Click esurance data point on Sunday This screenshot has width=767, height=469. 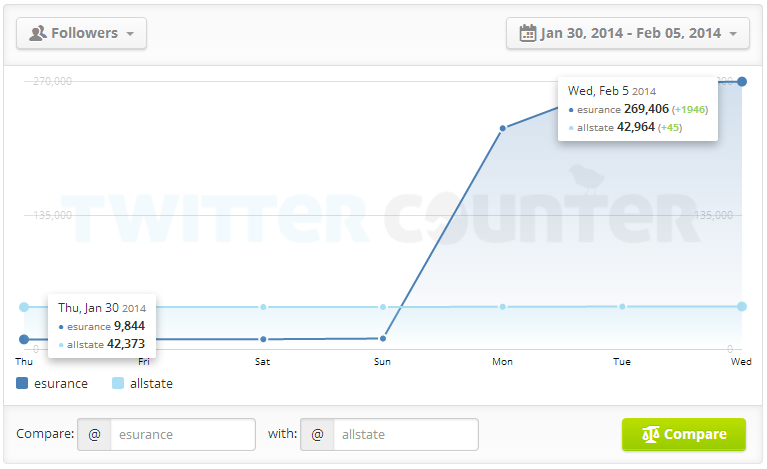383,338
